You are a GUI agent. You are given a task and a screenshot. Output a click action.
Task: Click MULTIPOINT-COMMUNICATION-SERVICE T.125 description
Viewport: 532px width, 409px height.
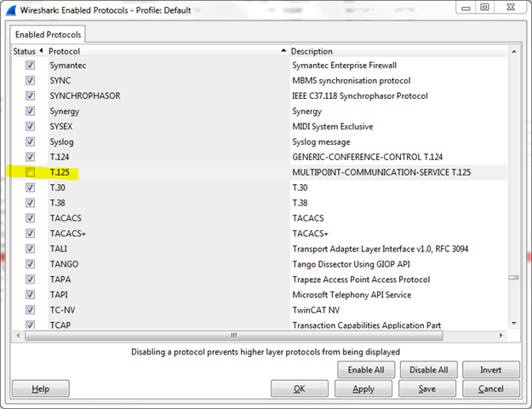(381, 172)
